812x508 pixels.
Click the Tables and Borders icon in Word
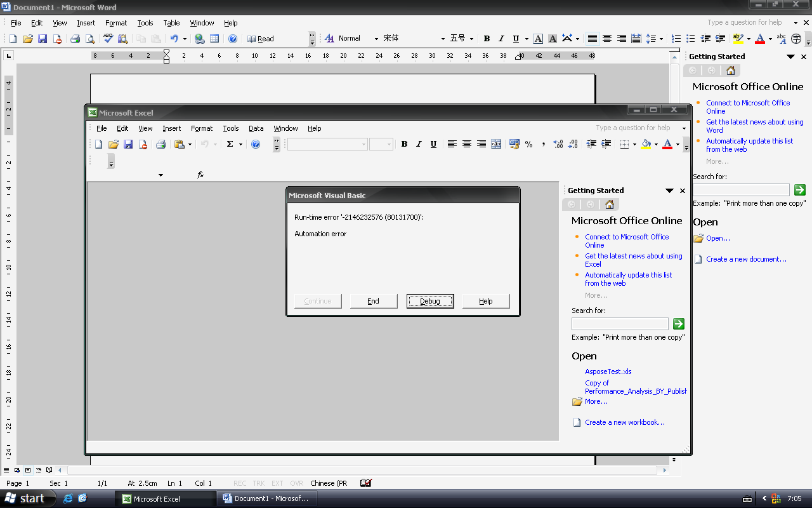[x=214, y=39]
